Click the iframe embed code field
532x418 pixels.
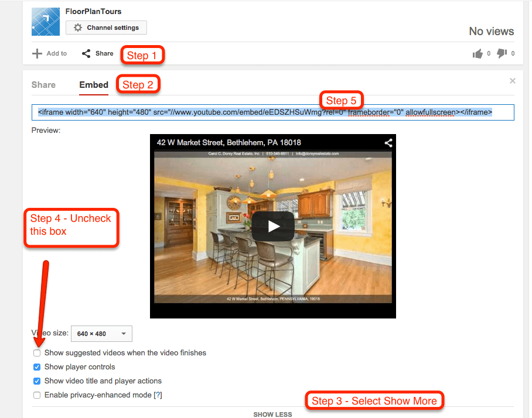(272, 112)
